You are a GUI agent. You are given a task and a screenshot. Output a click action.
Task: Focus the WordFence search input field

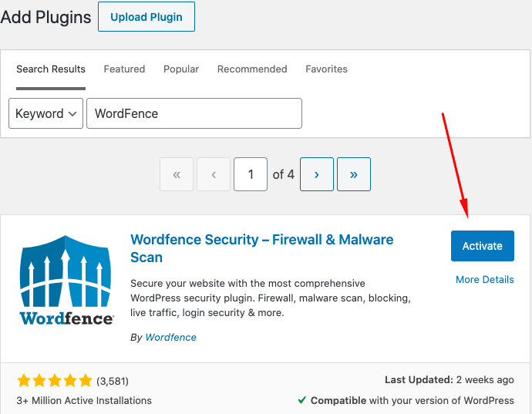[x=194, y=113]
